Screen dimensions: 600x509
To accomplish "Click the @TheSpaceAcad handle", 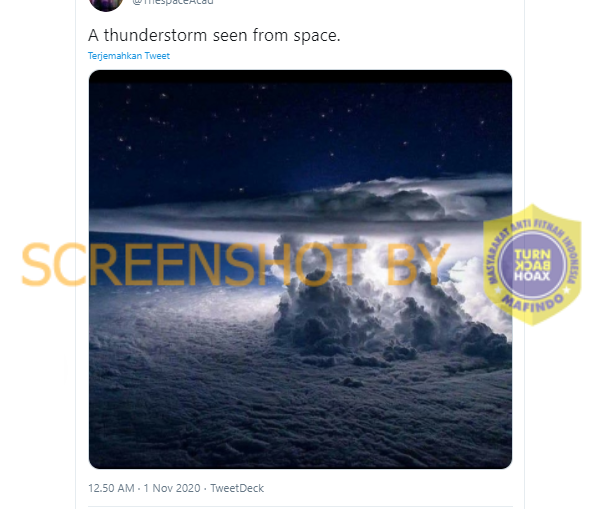I will coord(173,2).
